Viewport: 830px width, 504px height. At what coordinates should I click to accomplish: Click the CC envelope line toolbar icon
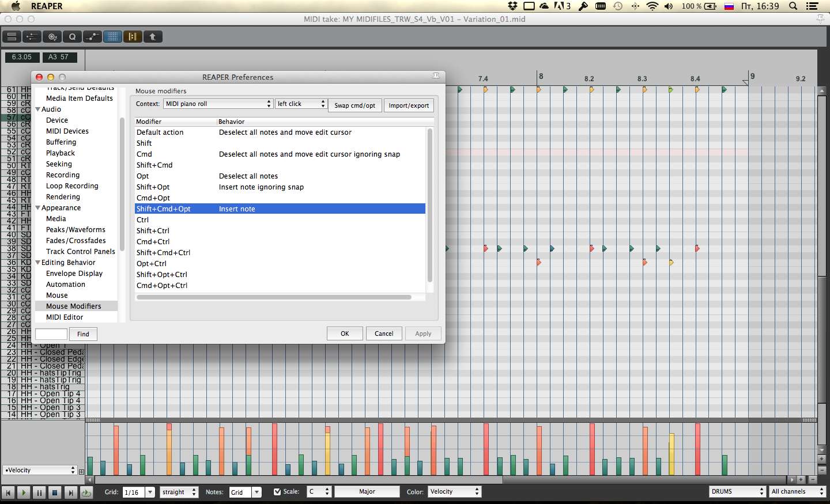coord(92,37)
